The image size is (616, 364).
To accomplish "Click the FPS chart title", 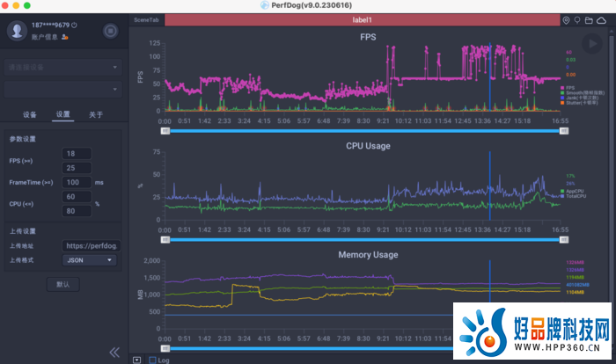I will click(x=368, y=37).
